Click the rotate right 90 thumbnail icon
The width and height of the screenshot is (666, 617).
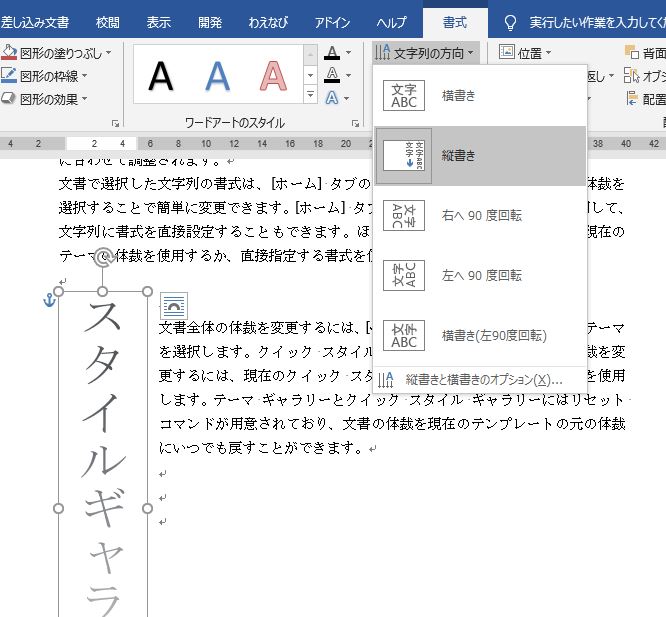click(404, 215)
